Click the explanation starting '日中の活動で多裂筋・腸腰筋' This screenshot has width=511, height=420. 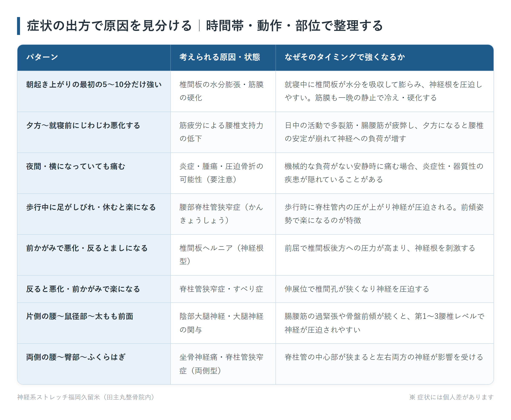385,132
